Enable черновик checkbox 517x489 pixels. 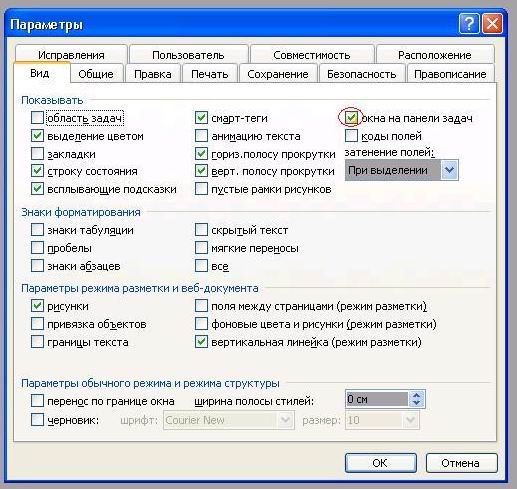click(37, 420)
